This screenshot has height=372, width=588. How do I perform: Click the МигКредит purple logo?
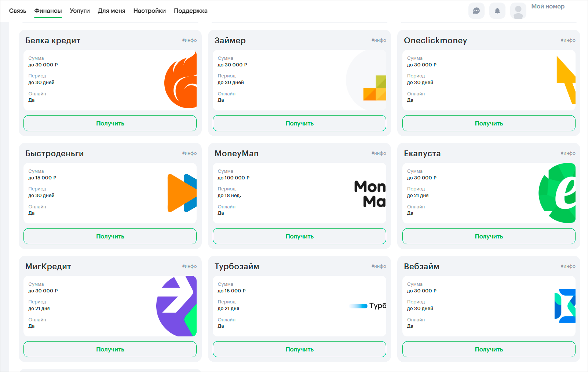[x=177, y=306]
